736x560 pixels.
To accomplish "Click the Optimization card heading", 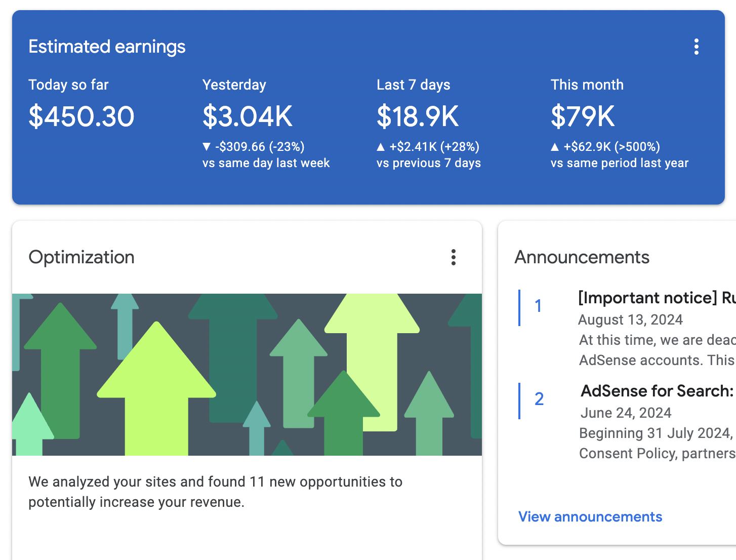I will (81, 257).
